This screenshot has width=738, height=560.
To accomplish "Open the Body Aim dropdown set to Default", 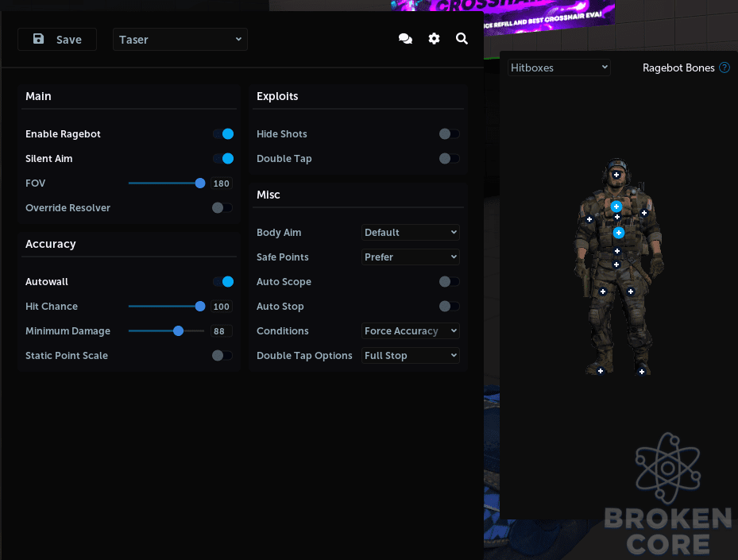I will tap(411, 233).
